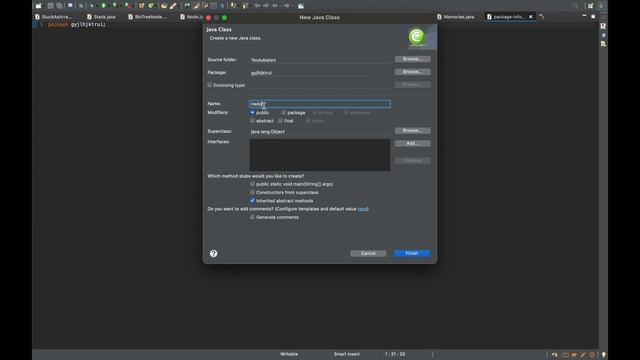The image size is (640, 360).
Task: Click the Back navigation arrow in toolbar
Action: pos(275,6)
